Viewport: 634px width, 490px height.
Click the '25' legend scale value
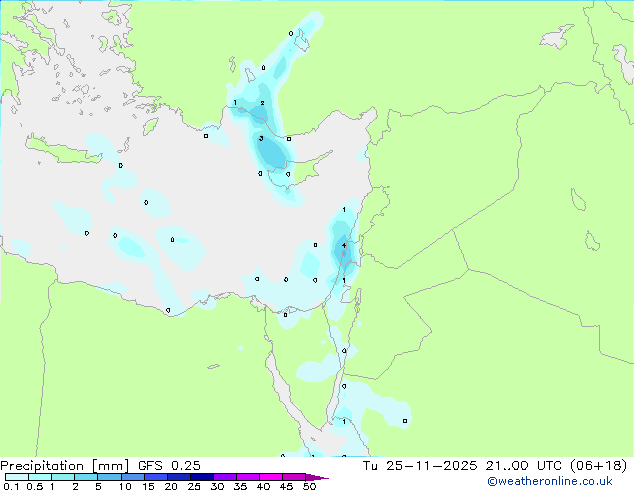click(x=194, y=486)
